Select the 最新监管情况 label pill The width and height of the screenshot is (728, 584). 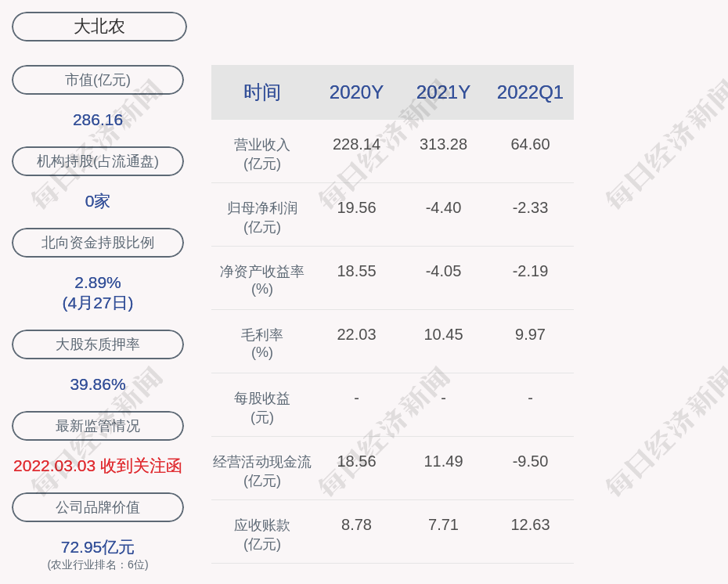(x=98, y=426)
